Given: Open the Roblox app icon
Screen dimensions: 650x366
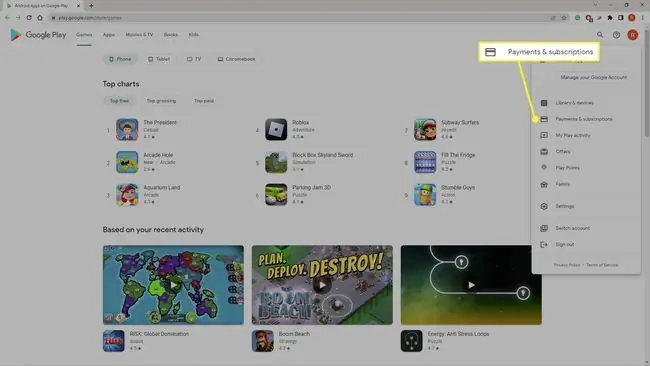Looking at the screenshot, I should [276, 129].
